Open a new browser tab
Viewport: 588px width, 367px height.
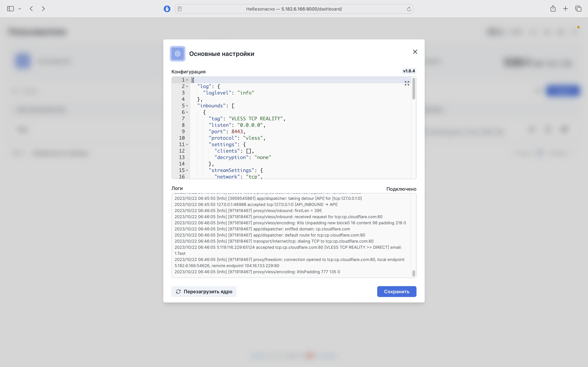point(565,8)
